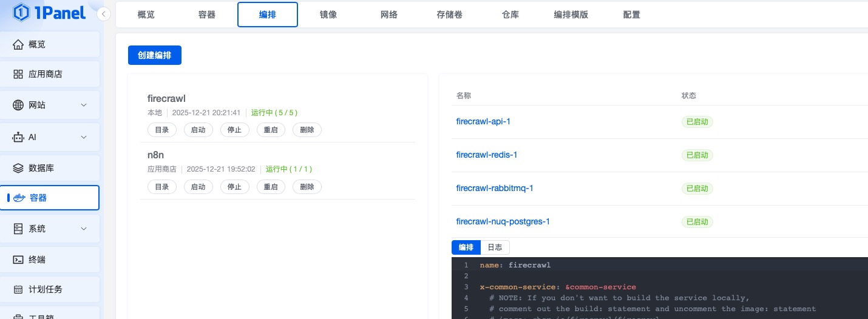868x319 pixels.
Task: Click 已启动 status of firecrawl-redis-1
Action: click(697, 155)
